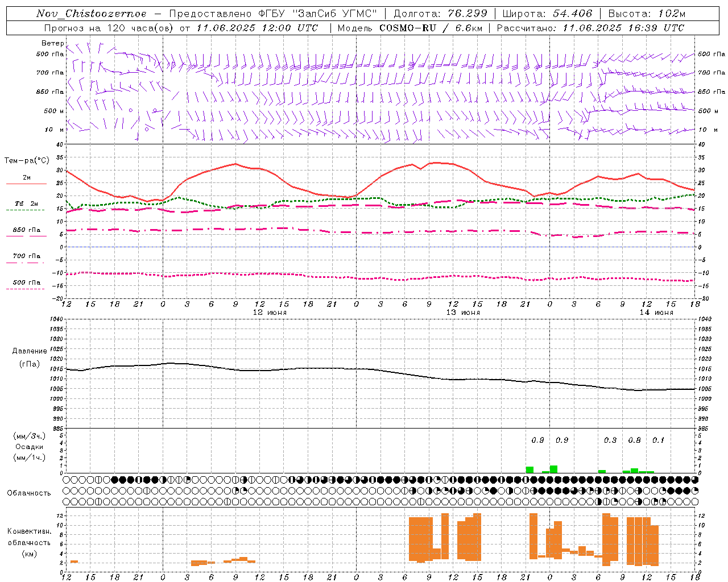Click the Конвективн. облачность (км) label
The image size is (728, 582).
point(29,542)
